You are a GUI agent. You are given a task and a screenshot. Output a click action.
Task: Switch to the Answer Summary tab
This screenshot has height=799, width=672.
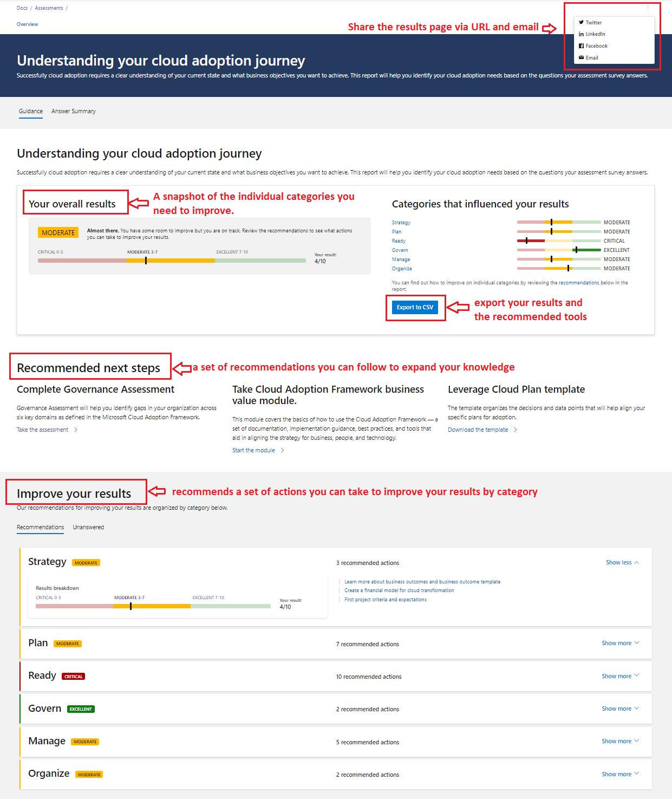[73, 111]
